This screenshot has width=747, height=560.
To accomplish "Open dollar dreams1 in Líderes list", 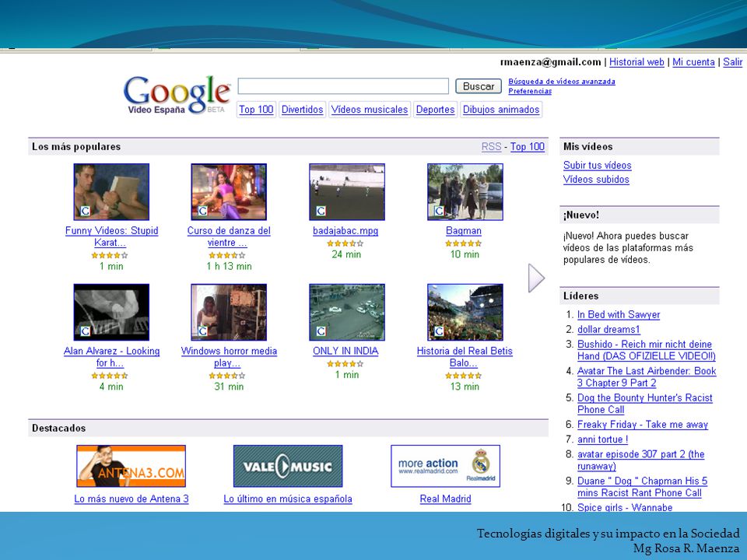I will (608, 330).
